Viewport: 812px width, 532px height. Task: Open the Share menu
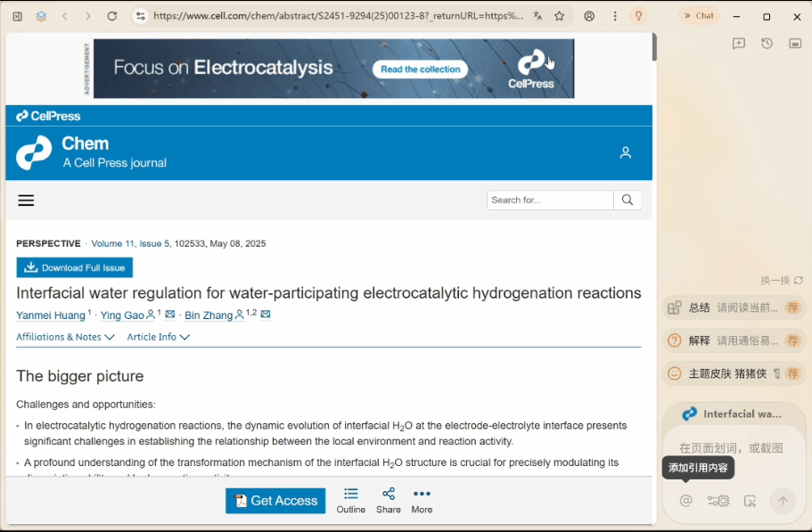389,501
